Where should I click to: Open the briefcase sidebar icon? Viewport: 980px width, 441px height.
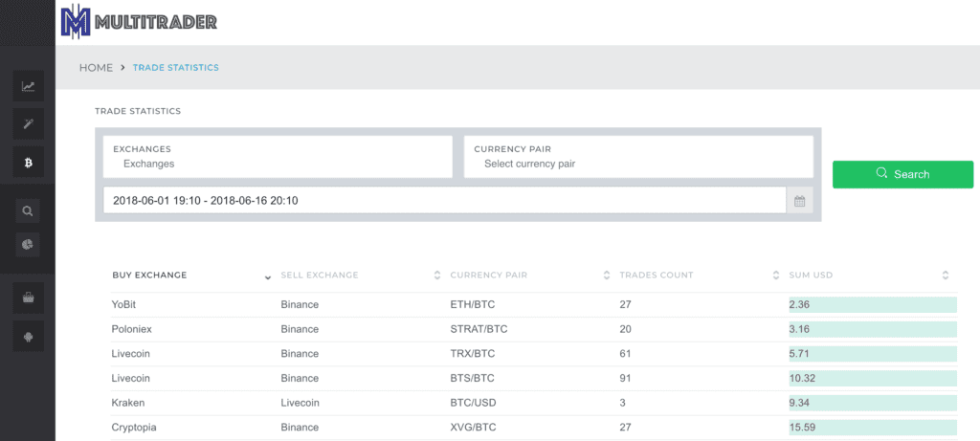(28, 298)
